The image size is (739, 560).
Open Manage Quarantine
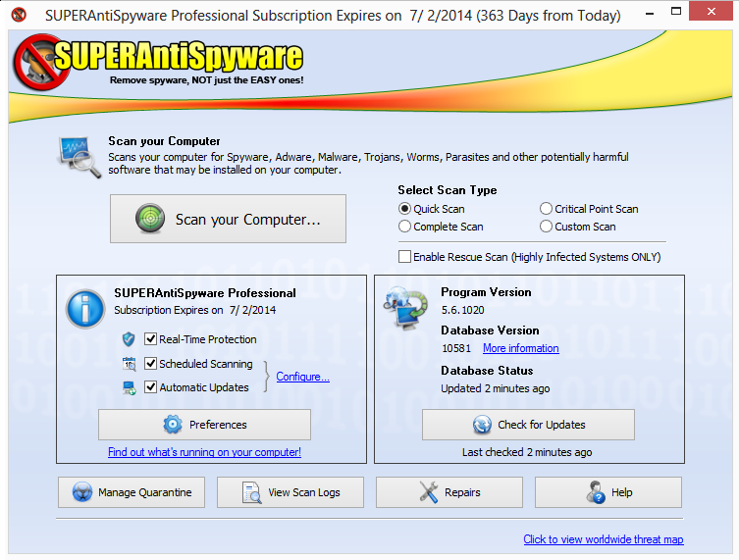[132, 492]
